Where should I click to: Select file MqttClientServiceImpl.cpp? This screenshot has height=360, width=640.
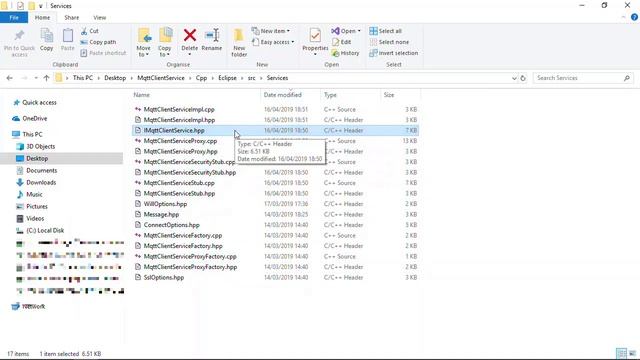179,109
